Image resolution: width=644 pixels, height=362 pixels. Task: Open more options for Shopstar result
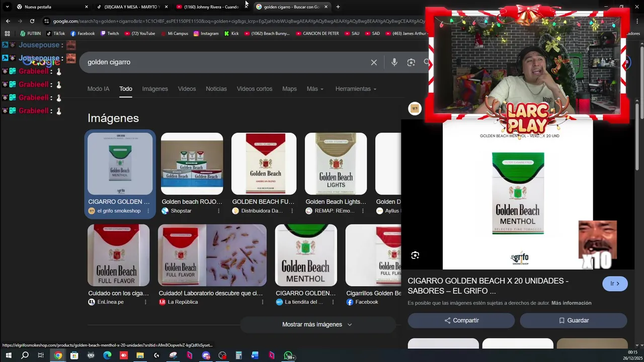pyautogui.click(x=218, y=211)
